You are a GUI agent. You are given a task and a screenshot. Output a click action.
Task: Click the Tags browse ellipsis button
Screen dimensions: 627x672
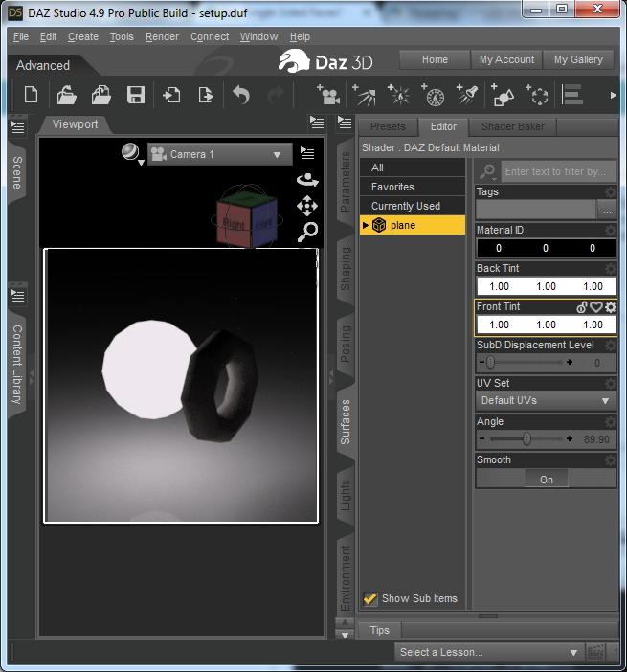pyautogui.click(x=607, y=211)
